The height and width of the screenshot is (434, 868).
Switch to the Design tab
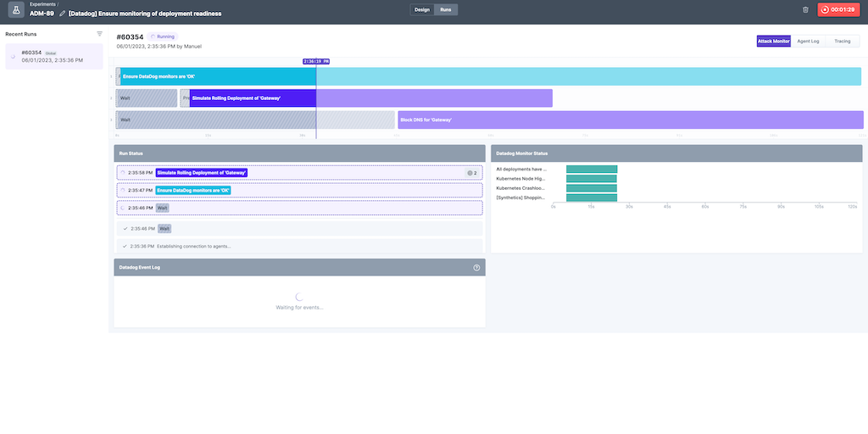tap(422, 9)
